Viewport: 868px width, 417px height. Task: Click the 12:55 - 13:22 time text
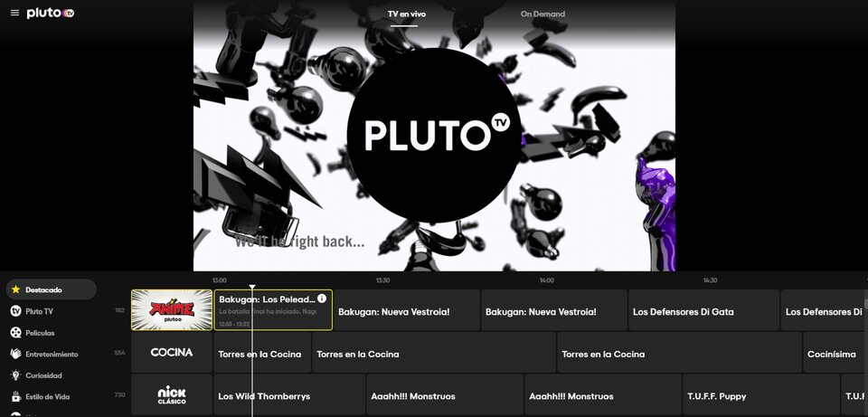[x=234, y=324]
